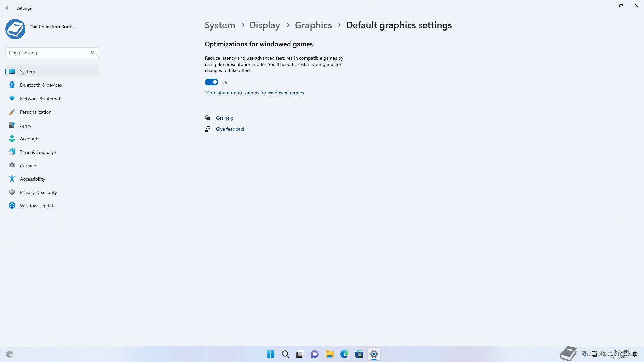Open Personalization settings
This screenshot has width=644, height=362.
[x=52, y=112]
